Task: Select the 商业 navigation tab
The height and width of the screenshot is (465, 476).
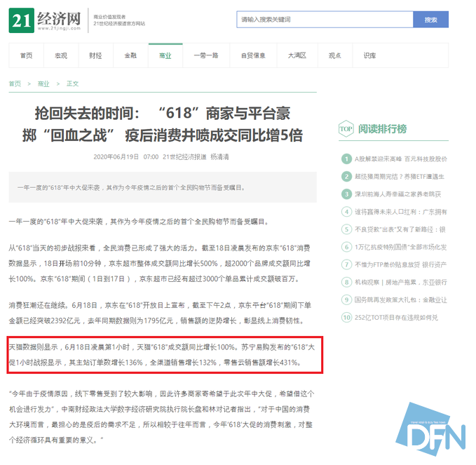Action: pos(165,55)
